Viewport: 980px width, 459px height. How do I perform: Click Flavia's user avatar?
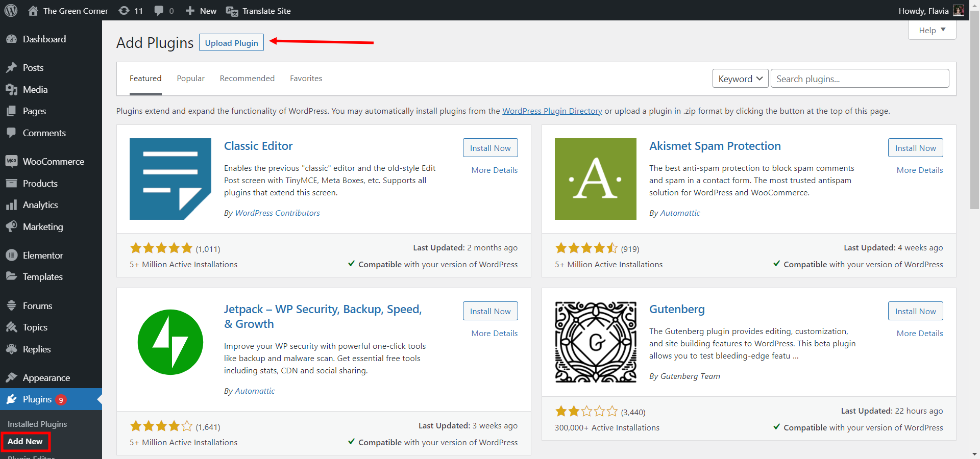(x=958, y=11)
